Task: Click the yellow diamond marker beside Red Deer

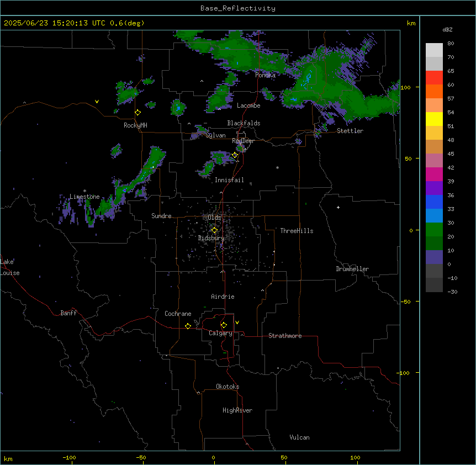Action: (x=235, y=155)
